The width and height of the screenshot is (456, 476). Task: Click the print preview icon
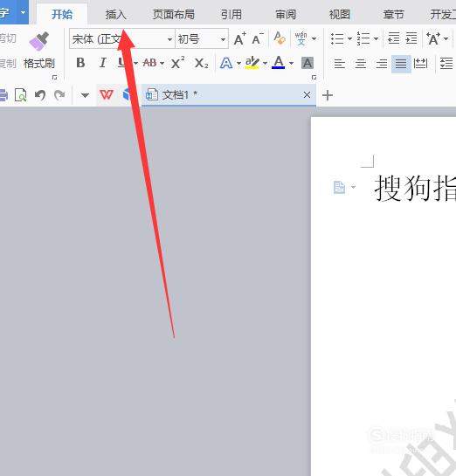[x=21, y=95]
